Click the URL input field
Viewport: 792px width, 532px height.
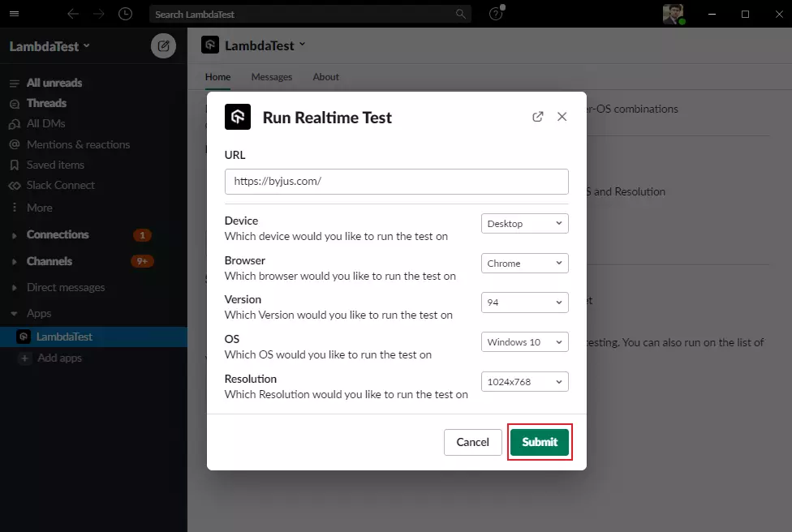tap(396, 182)
